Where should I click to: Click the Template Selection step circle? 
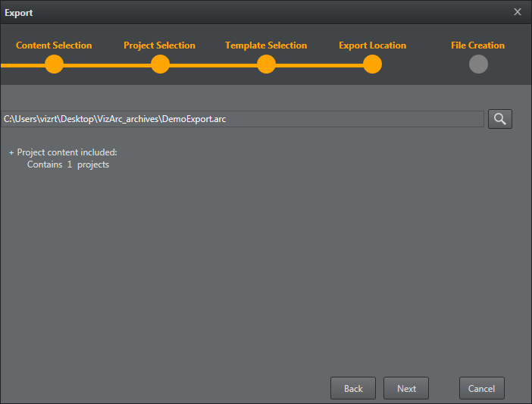[266, 64]
